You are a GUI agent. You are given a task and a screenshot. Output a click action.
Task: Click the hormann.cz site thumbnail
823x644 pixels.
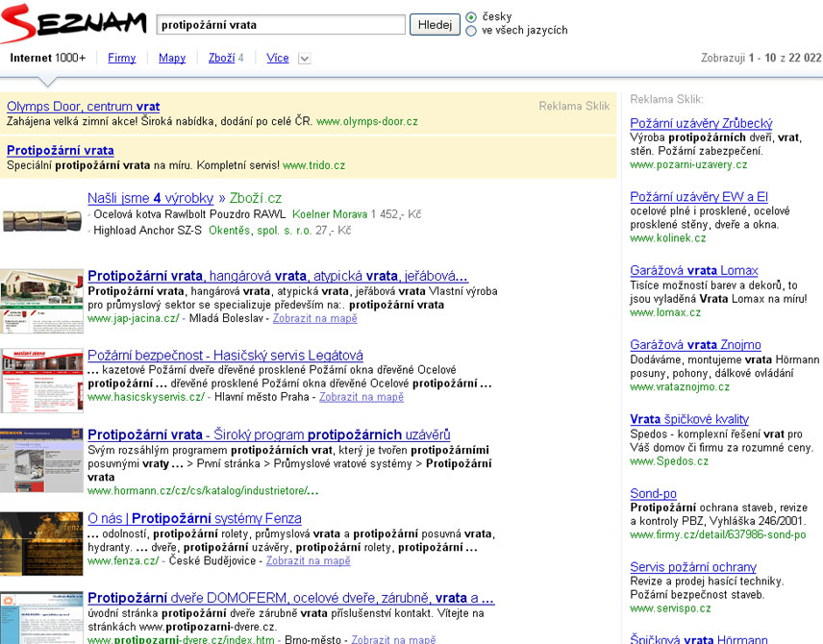pyautogui.click(x=42, y=460)
